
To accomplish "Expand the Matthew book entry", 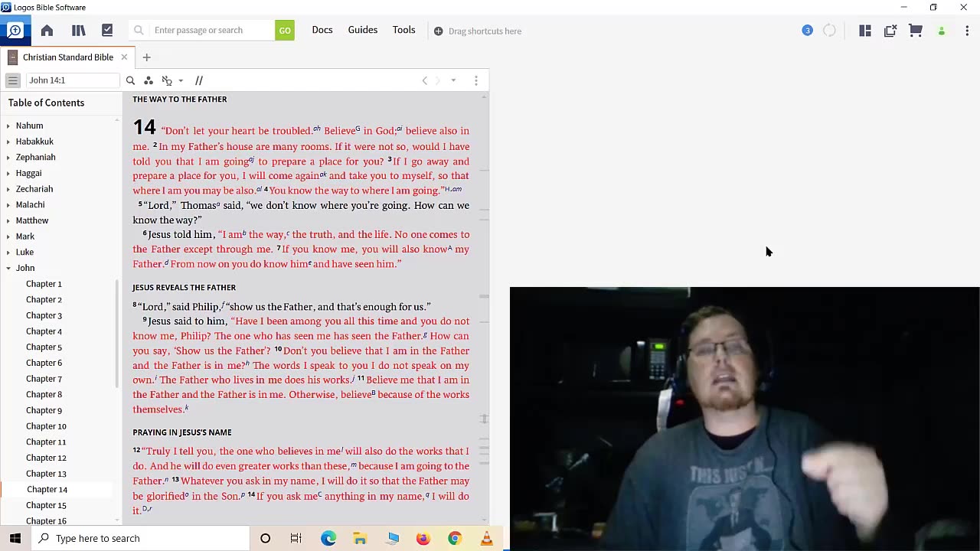I will [8, 220].
